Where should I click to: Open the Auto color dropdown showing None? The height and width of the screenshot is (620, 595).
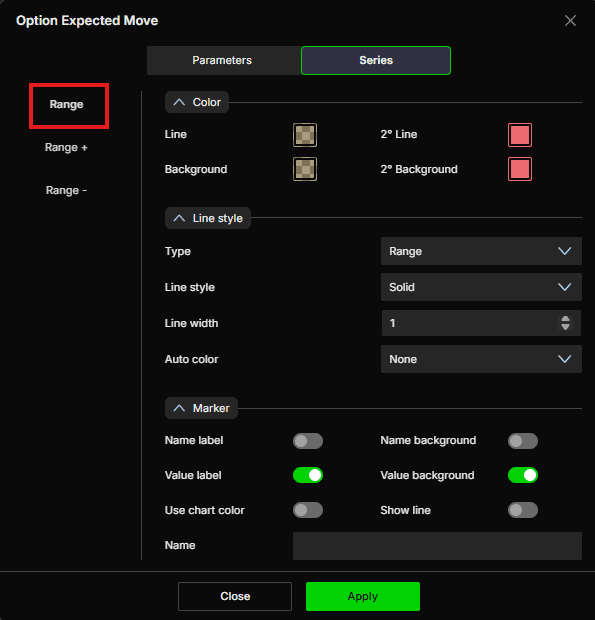(x=481, y=359)
